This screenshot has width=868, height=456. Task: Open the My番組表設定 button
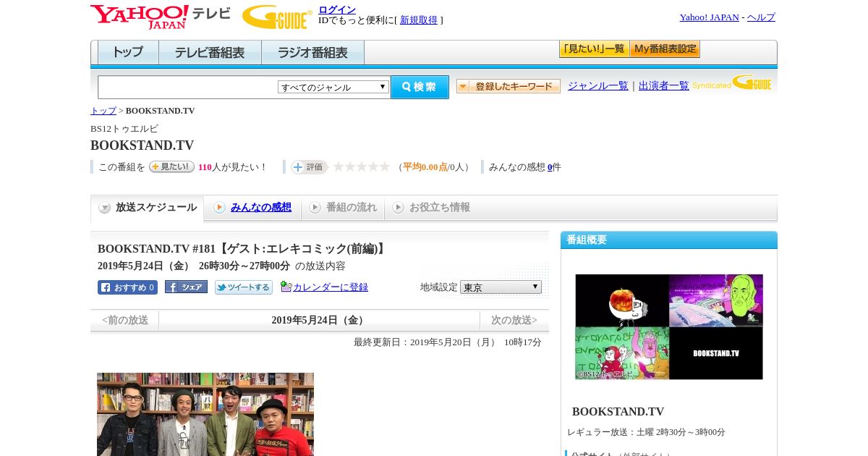pos(665,49)
